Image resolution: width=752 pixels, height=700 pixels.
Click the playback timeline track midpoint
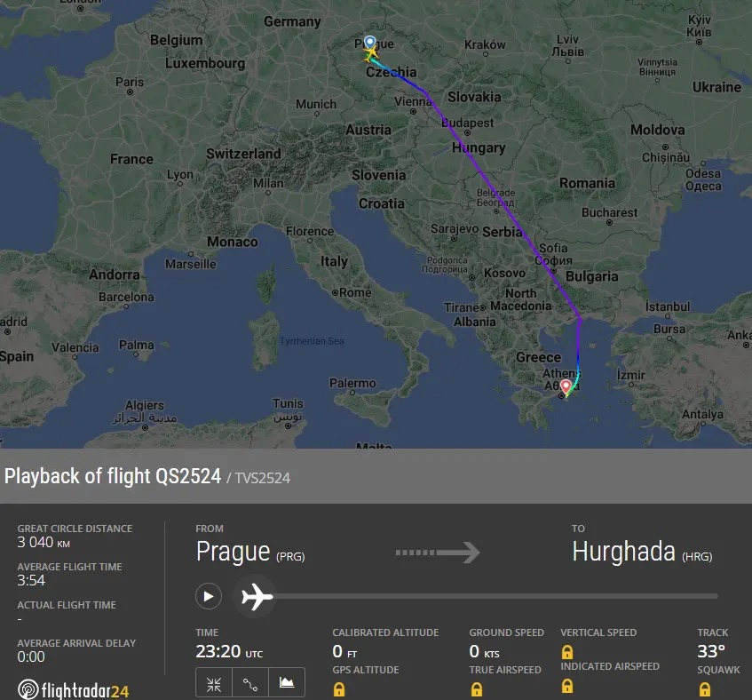click(x=495, y=596)
